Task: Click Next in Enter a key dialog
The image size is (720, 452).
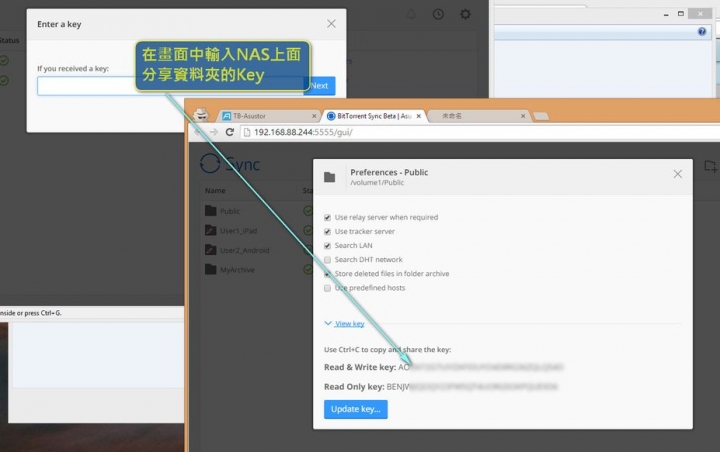Action: 320,86
